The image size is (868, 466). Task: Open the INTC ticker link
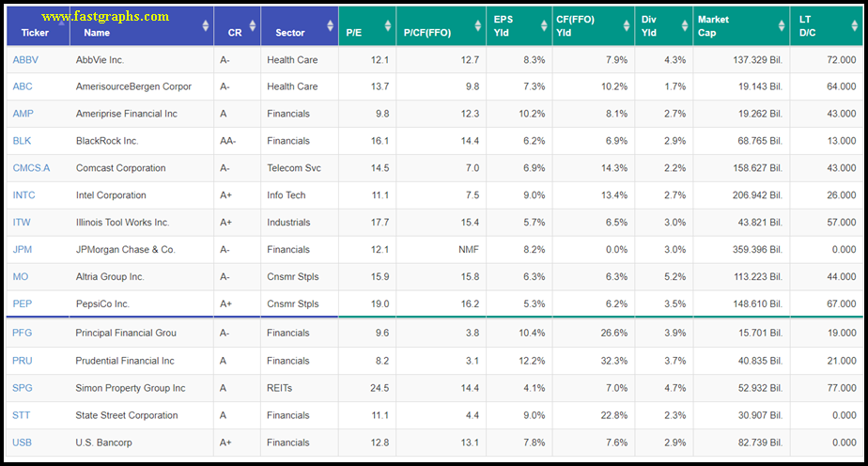click(x=23, y=195)
